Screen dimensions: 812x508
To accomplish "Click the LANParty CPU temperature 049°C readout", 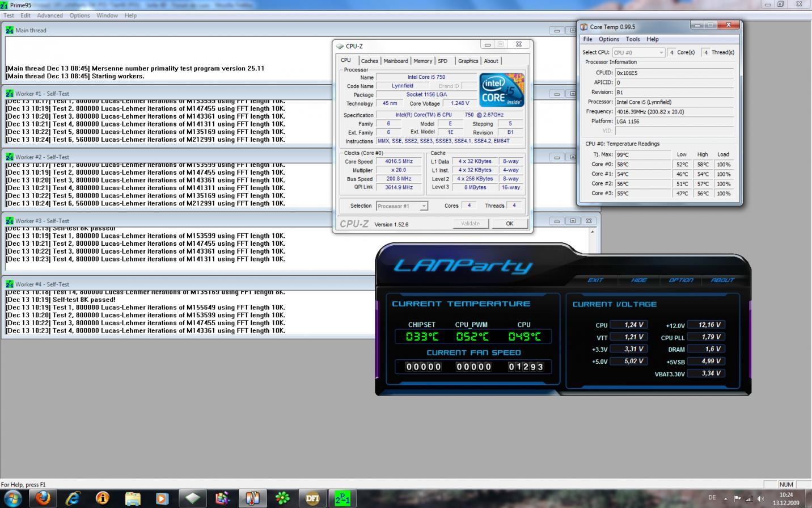I will click(x=524, y=337).
